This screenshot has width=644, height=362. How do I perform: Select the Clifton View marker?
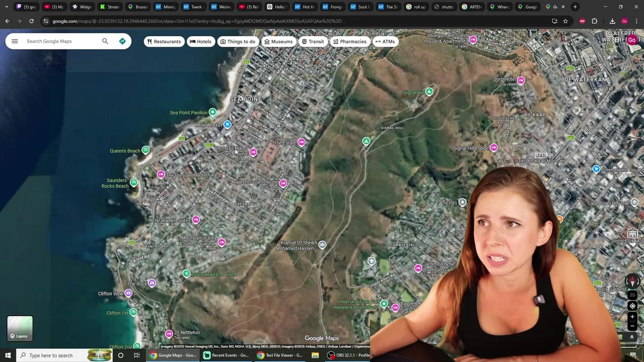[129, 294]
